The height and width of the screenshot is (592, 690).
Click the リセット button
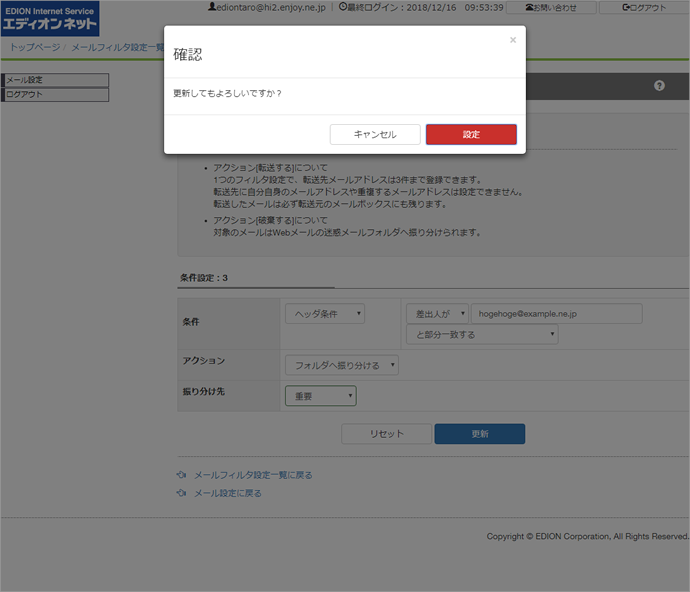[386, 434]
